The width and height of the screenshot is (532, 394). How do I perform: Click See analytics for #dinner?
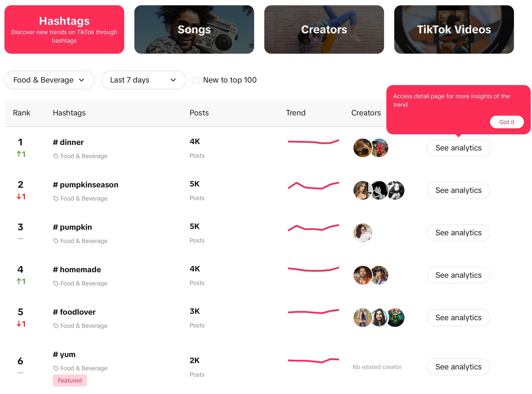[458, 148]
